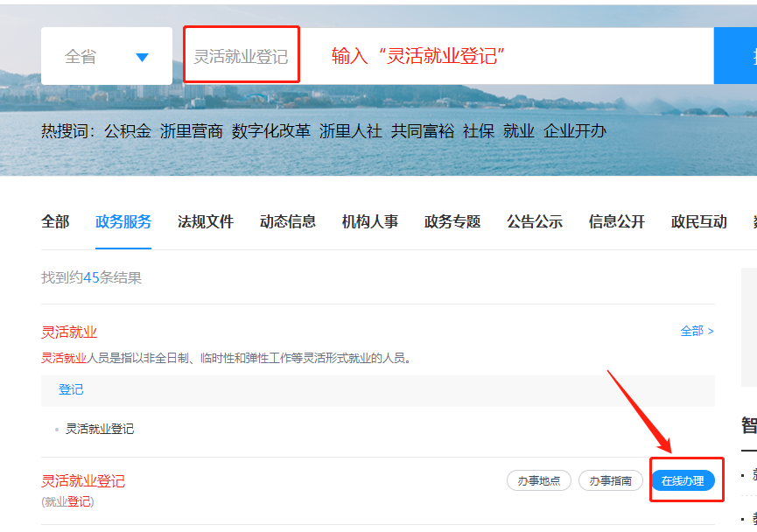Expand all results via 全部 > link
Screen dimensions: 757x532
click(x=697, y=331)
